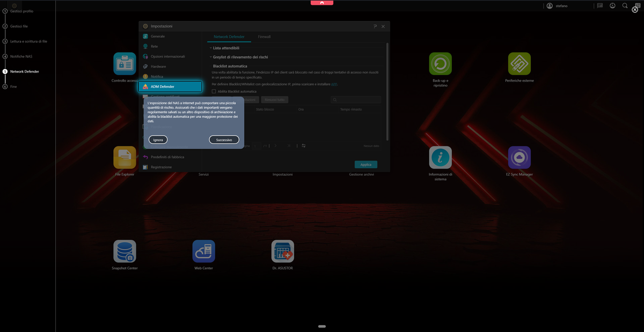
Task: Open the Back-up e ripristino icon
Action: click(440, 63)
